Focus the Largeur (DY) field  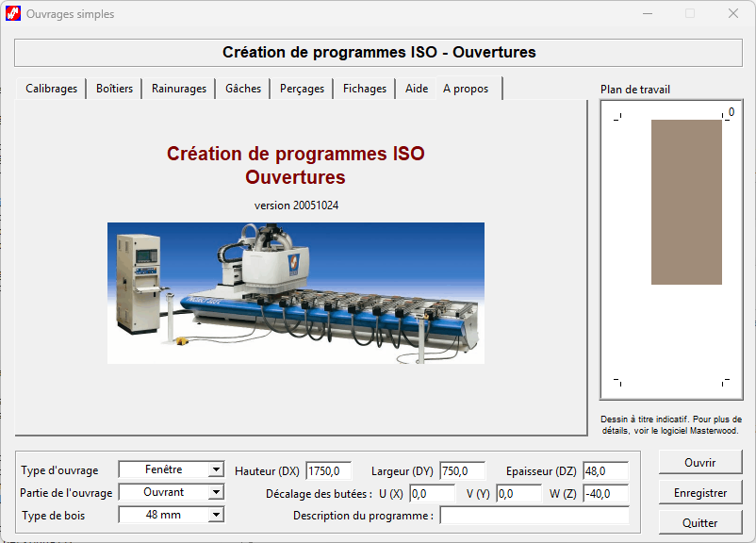pos(462,470)
